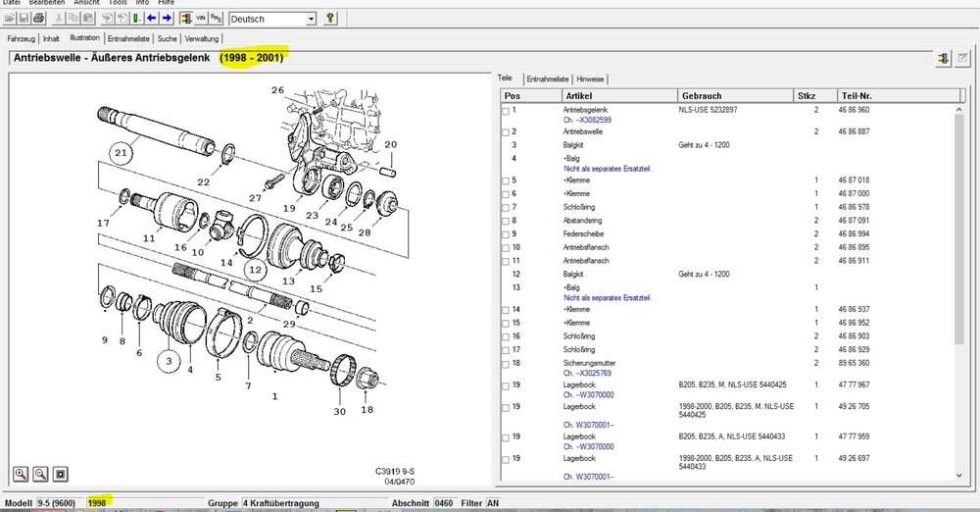Click the Abschnitt field showing 0460

point(444,502)
